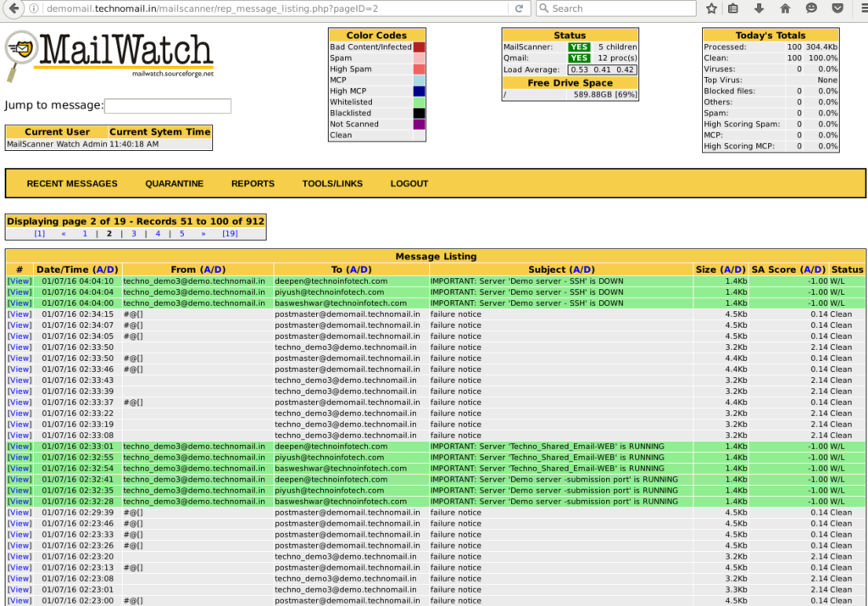Image resolution: width=868 pixels, height=606 pixels.
Task: View message dated 01/07/16 02:33:50 from #@[]
Action: [x=19, y=359]
